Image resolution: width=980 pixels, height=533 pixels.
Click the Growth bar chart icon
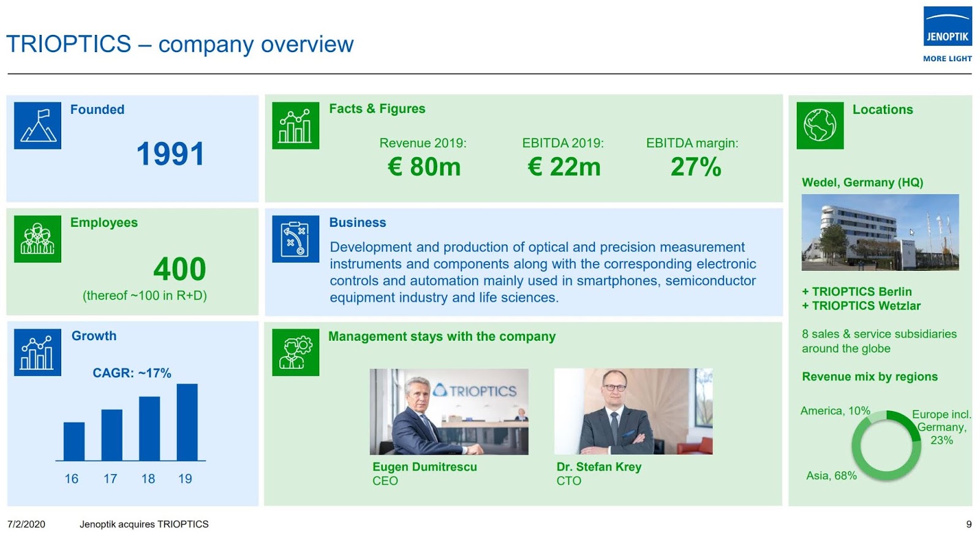(x=37, y=352)
